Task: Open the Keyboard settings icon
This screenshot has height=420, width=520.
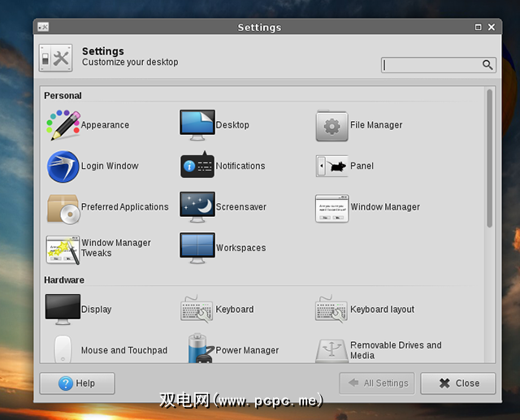Action: click(x=197, y=309)
